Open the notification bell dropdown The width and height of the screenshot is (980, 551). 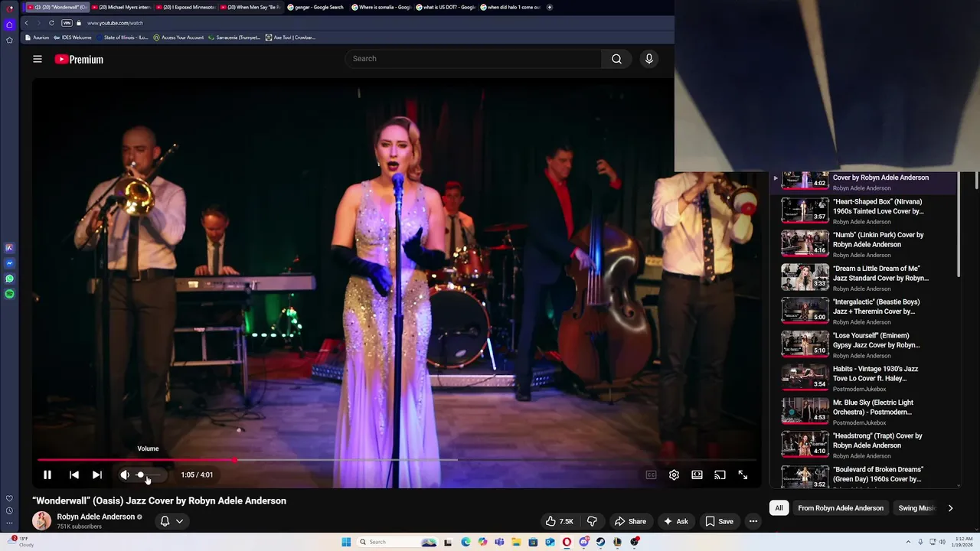[x=171, y=521]
